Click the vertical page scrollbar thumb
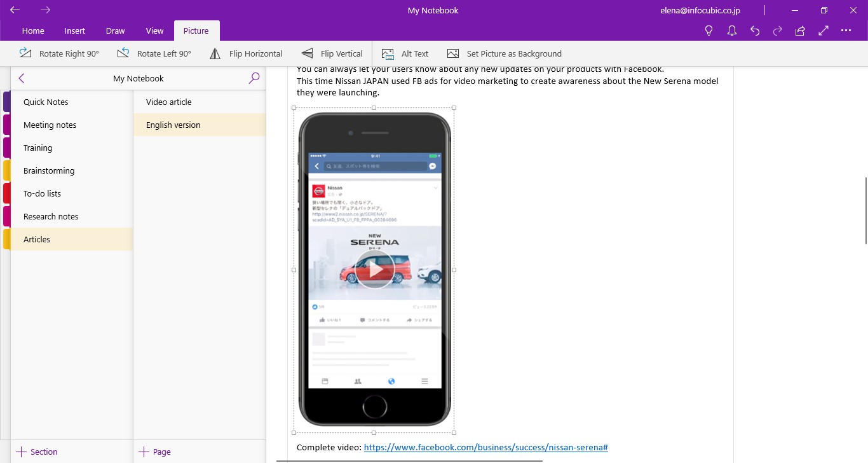868x463 pixels. (x=865, y=211)
